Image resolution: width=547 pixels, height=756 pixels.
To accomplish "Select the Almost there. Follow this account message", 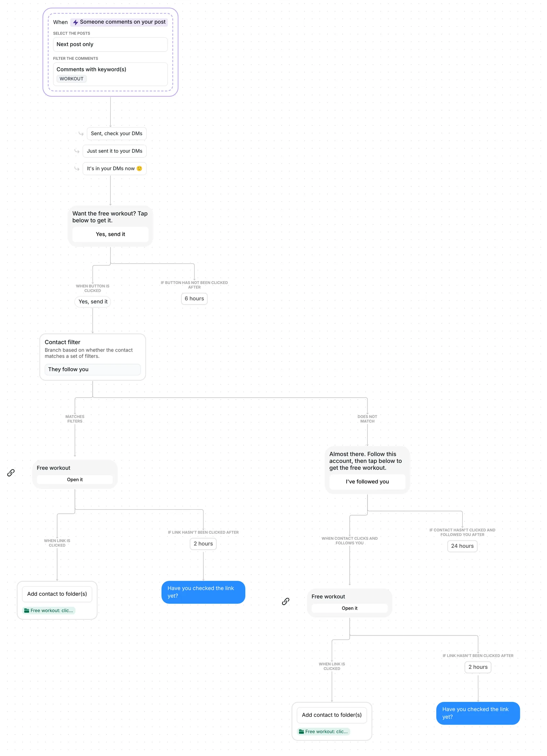I will tap(365, 461).
